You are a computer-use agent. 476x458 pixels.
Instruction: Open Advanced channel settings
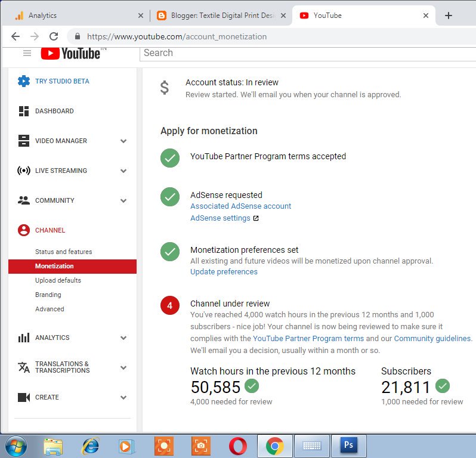50,309
